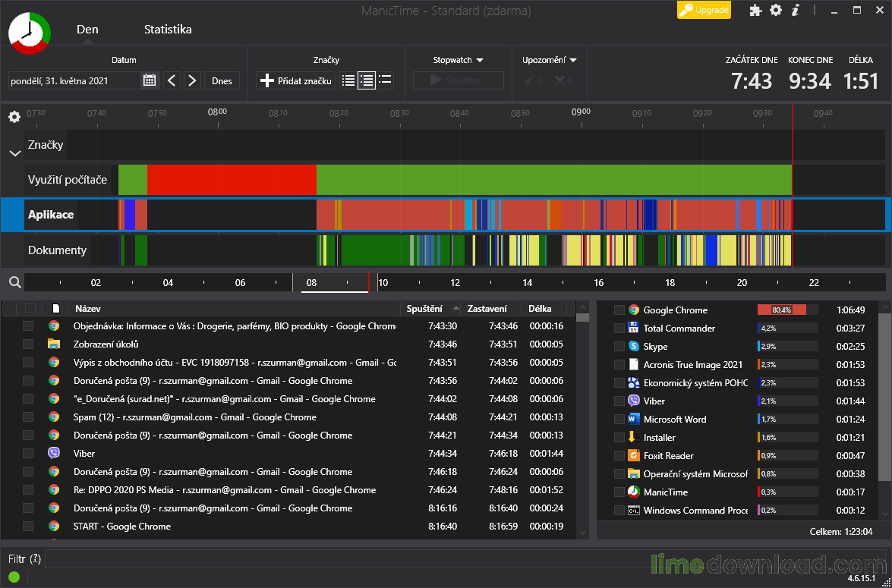Click the Dnes button

click(x=222, y=80)
